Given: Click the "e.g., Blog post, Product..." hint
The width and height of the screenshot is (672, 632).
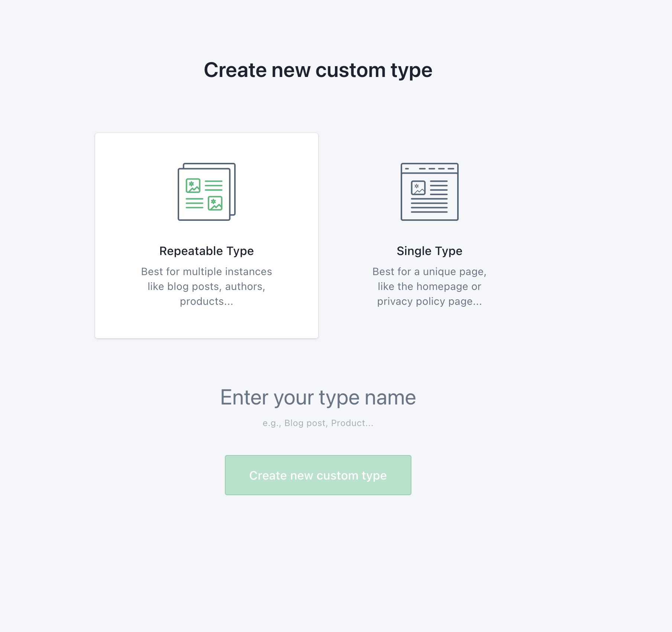Looking at the screenshot, I should point(318,423).
